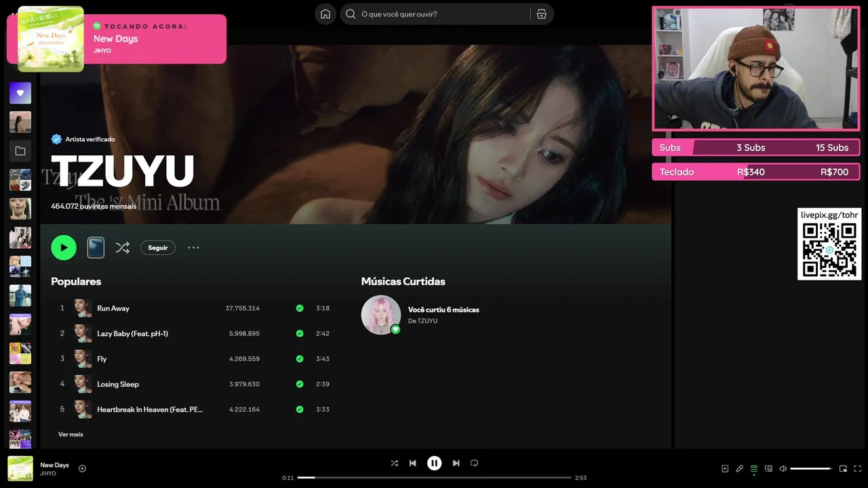Viewport: 868px width, 488px height.
Task: Play TZUYU with the green play button
Action: click(x=64, y=248)
